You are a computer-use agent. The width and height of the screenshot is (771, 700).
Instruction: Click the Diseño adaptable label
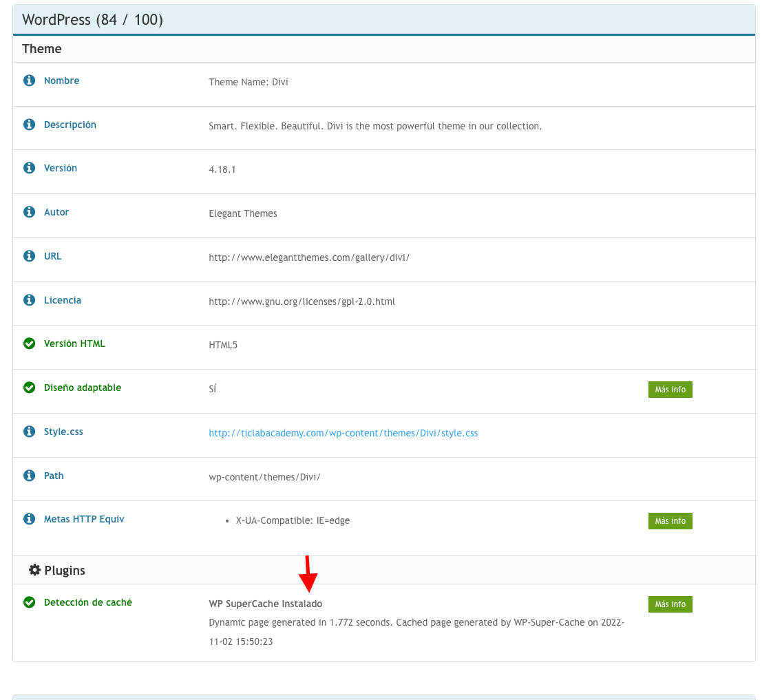coord(83,388)
